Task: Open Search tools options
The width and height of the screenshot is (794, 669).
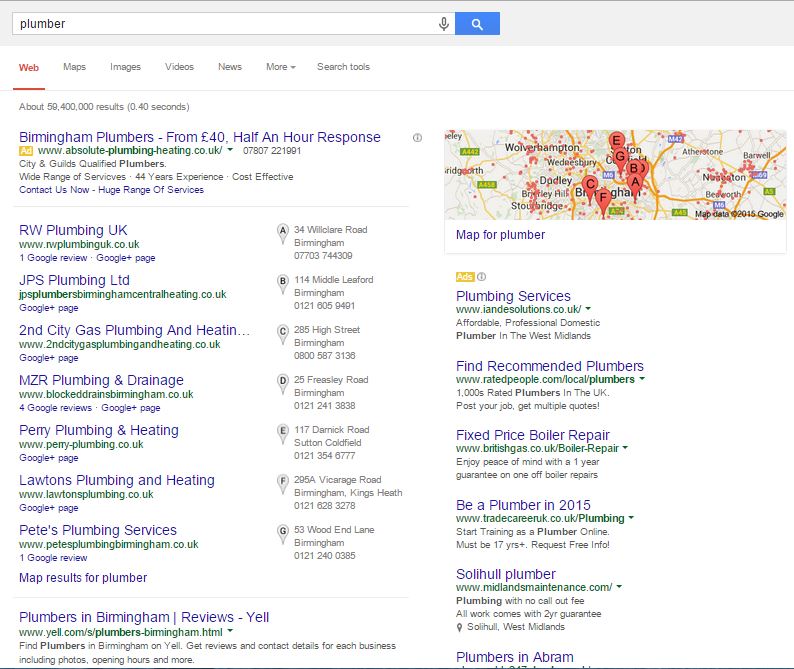Action: tap(343, 67)
